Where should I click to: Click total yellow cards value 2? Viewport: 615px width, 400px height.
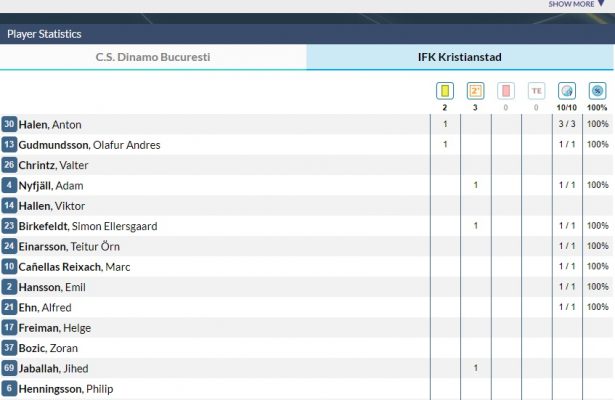445,107
